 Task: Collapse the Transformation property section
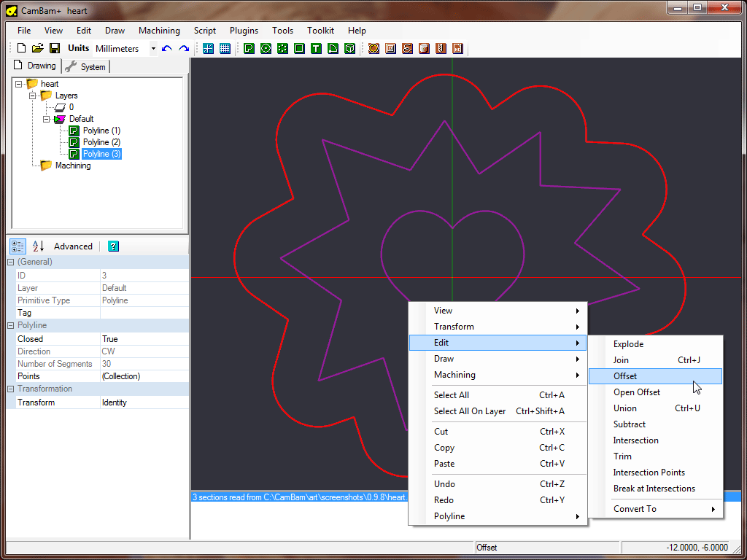pyautogui.click(x=11, y=389)
